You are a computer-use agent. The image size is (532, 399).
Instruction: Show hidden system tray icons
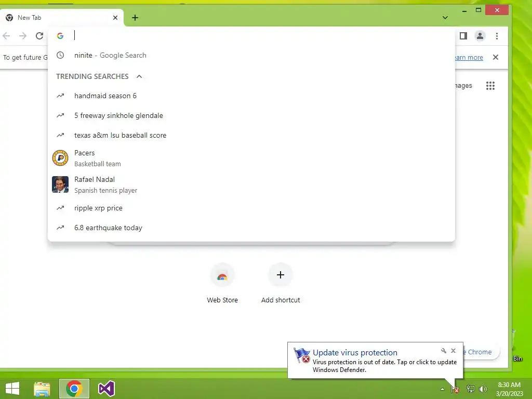pyautogui.click(x=442, y=389)
